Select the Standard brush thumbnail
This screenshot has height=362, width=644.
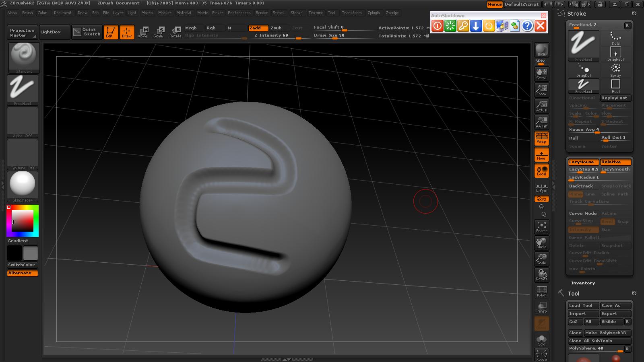coord(23,58)
